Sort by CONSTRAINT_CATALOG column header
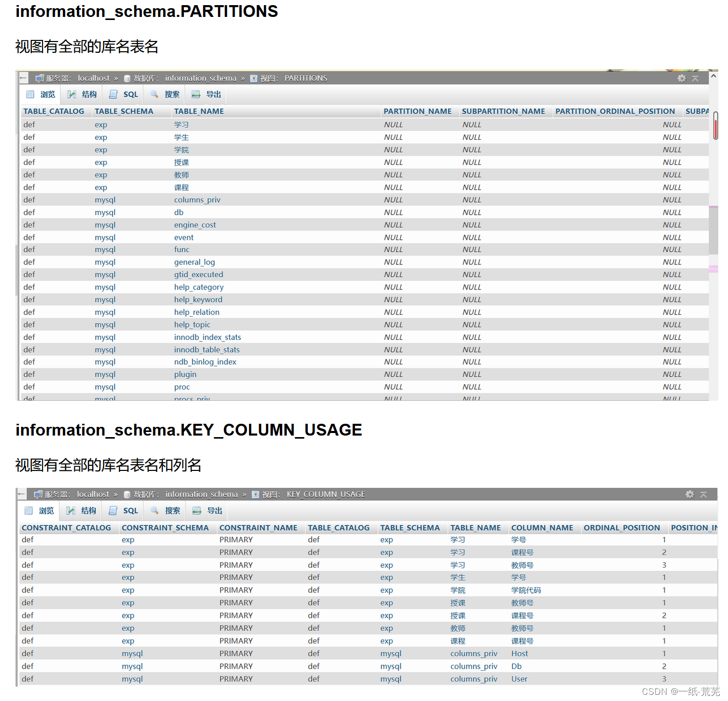The height and width of the screenshot is (701, 728). tap(66, 528)
